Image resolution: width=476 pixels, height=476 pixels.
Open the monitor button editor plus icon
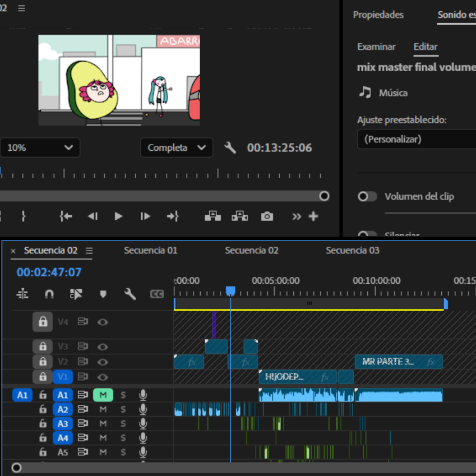(313, 216)
